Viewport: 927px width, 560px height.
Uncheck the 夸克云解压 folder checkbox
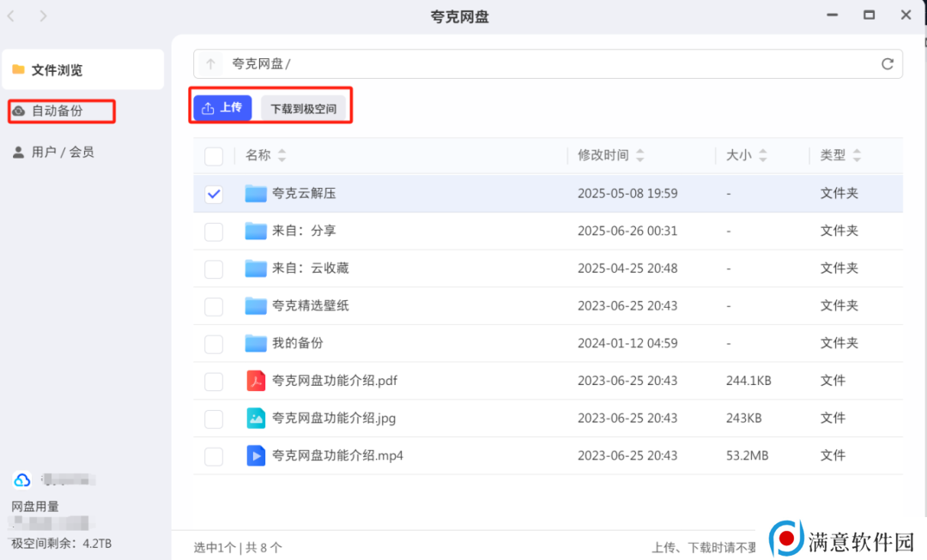tap(214, 194)
